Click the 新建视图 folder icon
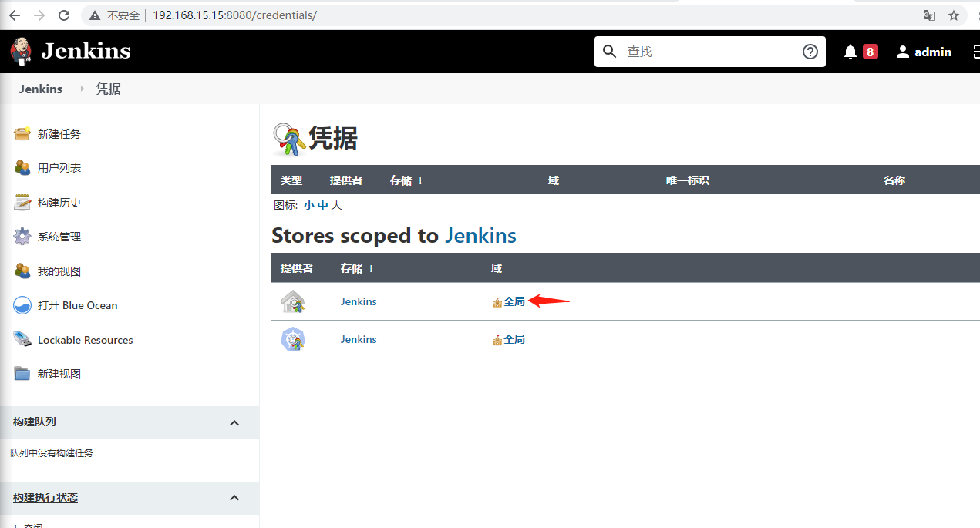Image resolution: width=980 pixels, height=528 pixels. pyautogui.click(x=22, y=374)
